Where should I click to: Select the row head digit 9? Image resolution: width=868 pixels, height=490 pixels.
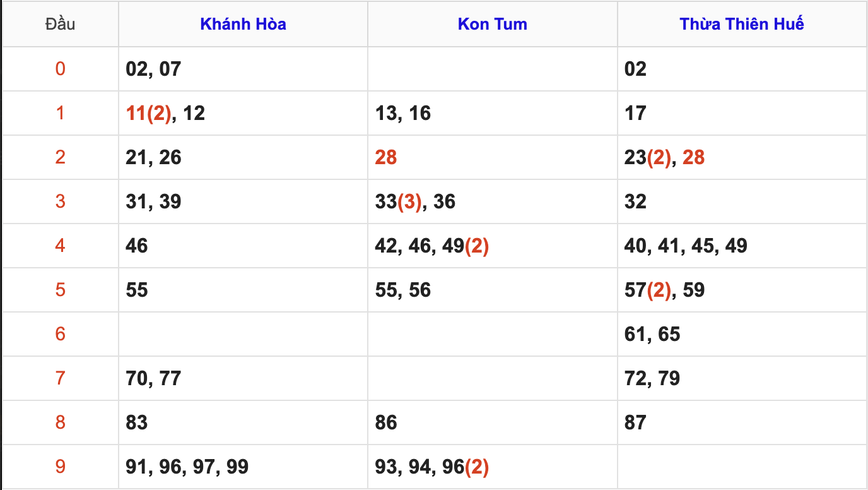click(60, 467)
